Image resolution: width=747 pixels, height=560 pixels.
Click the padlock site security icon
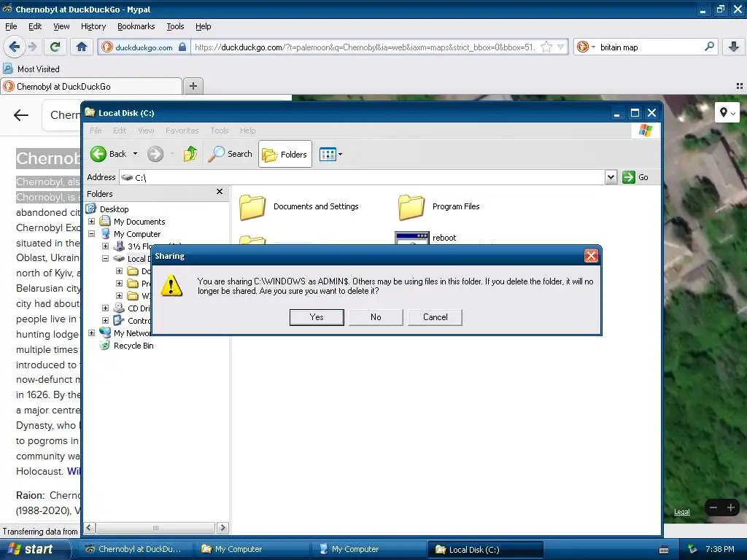pos(182,47)
